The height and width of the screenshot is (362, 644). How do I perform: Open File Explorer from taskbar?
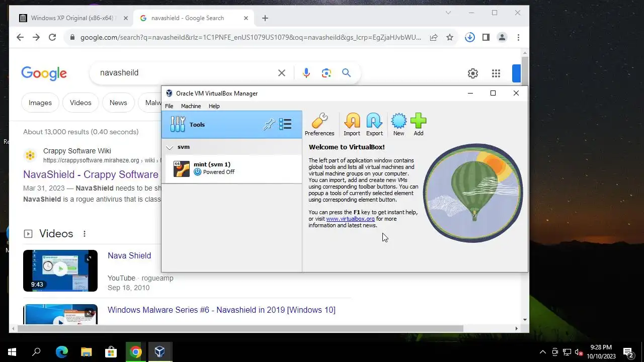point(86,352)
